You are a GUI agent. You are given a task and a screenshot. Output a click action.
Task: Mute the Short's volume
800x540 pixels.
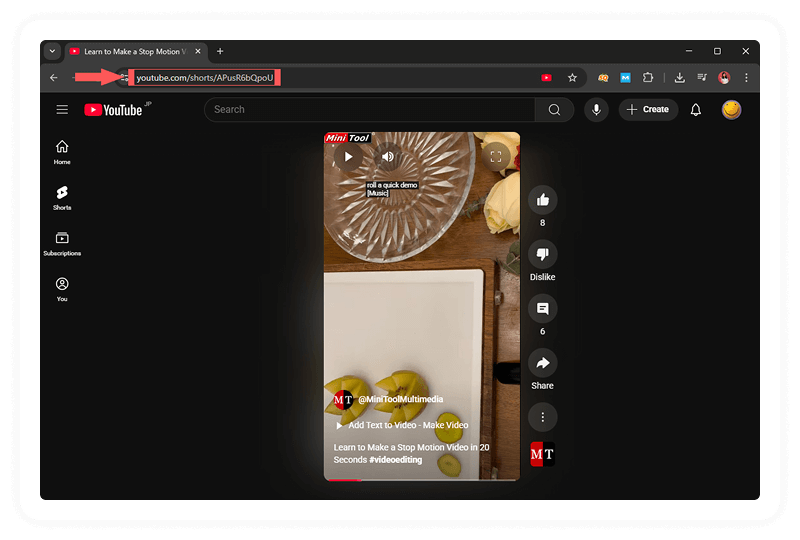[388, 156]
